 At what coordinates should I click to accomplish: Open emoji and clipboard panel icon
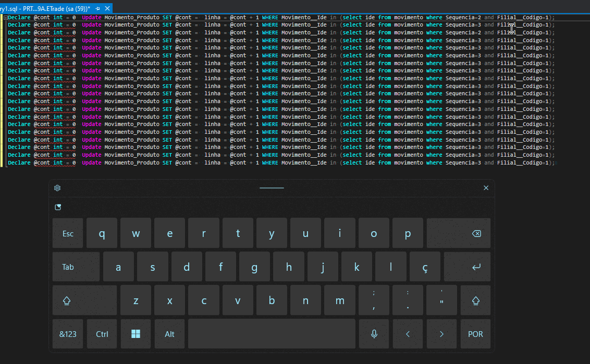click(x=58, y=207)
